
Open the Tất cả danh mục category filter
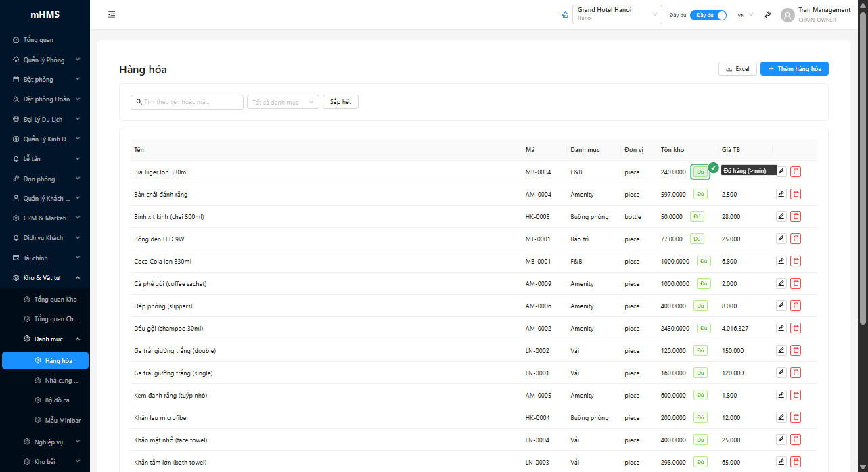click(283, 102)
